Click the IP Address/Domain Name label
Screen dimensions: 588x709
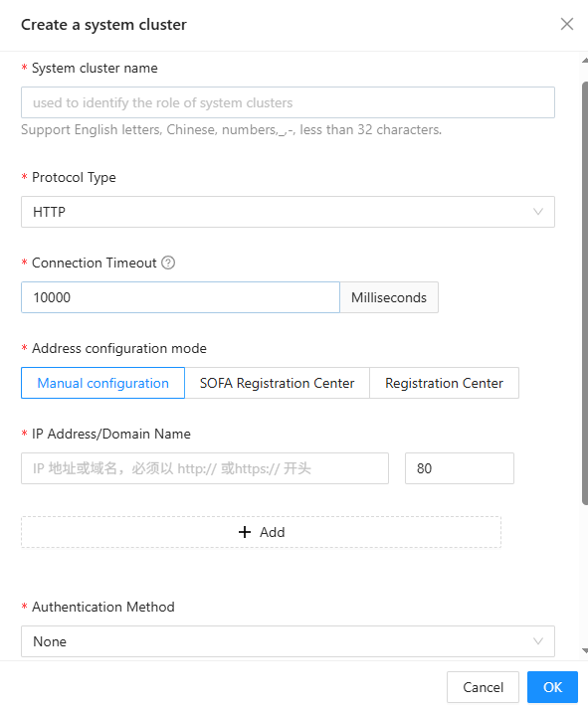(x=111, y=434)
